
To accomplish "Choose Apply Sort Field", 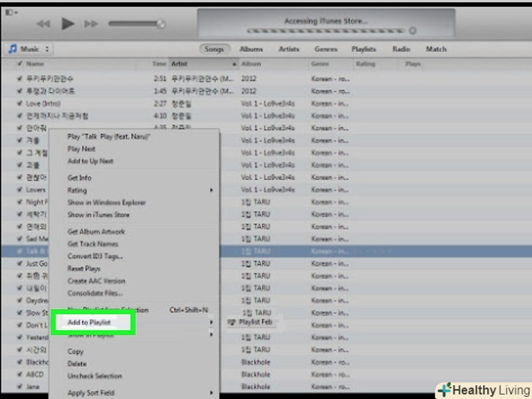I will (x=91, y=393).
